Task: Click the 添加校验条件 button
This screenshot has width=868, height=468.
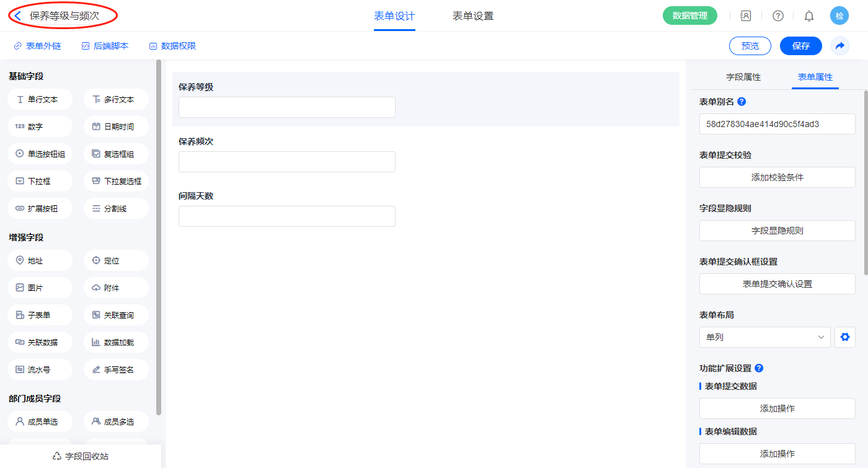Action: pos(777,177)
